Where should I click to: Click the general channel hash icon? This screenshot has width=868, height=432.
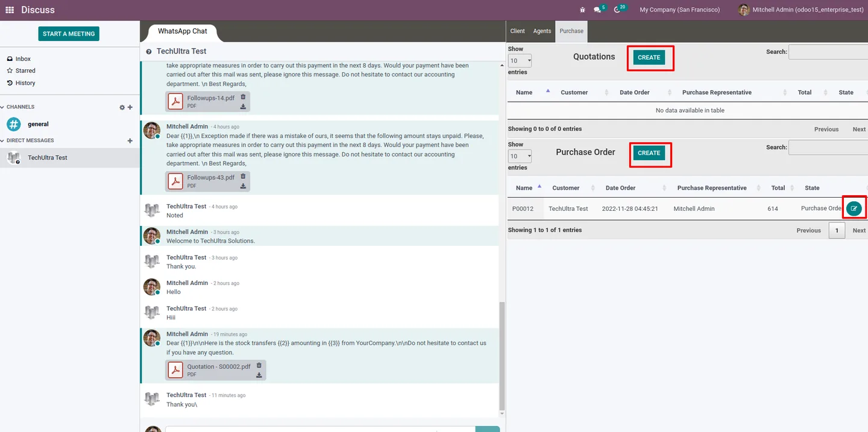coord(13,124)
